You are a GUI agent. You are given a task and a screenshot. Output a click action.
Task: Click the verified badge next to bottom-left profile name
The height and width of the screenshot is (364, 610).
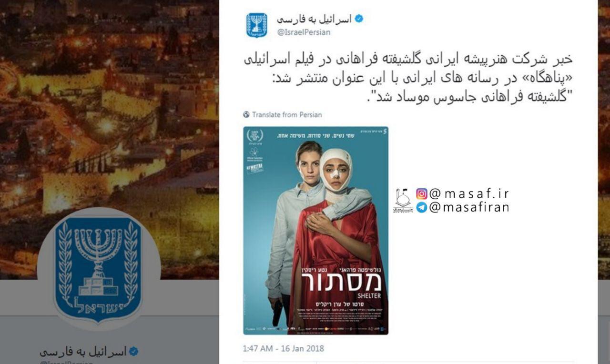click(x=134, y=352)
